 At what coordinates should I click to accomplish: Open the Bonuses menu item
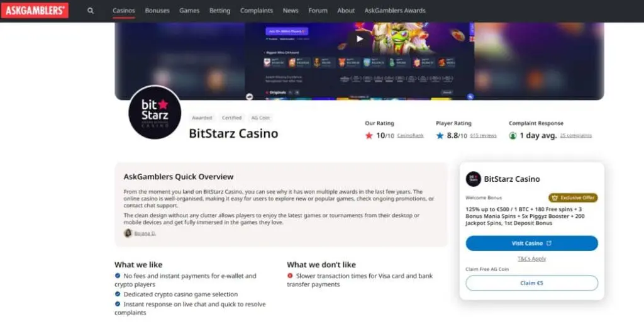157,11
